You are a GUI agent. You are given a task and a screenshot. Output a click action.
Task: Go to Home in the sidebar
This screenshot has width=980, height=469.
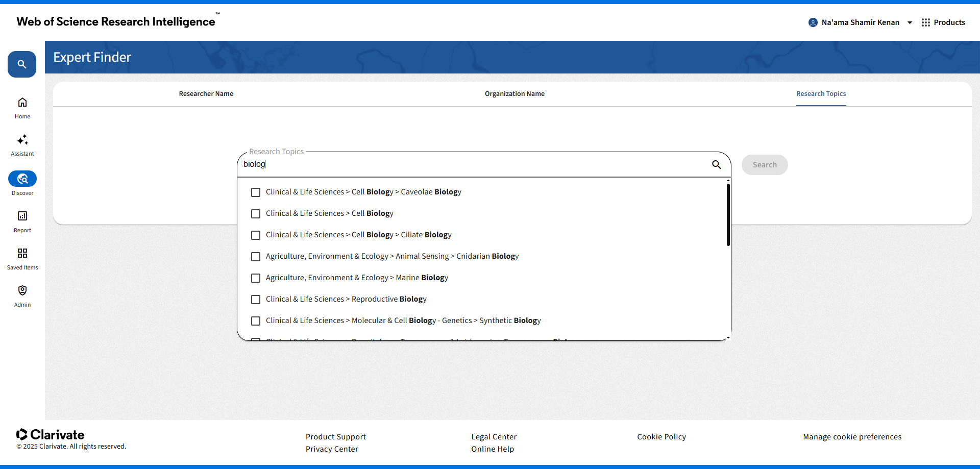(x=22, y=108)
